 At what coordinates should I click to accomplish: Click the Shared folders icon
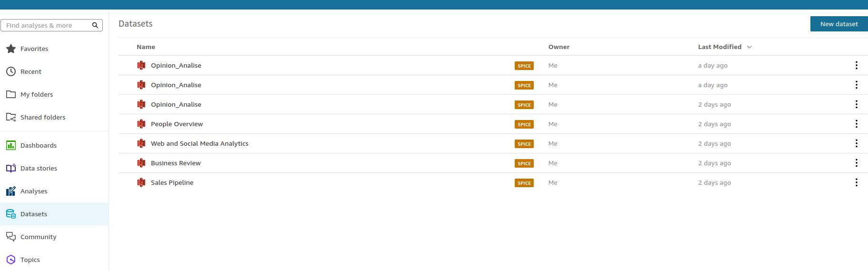(x=11, y=117)
